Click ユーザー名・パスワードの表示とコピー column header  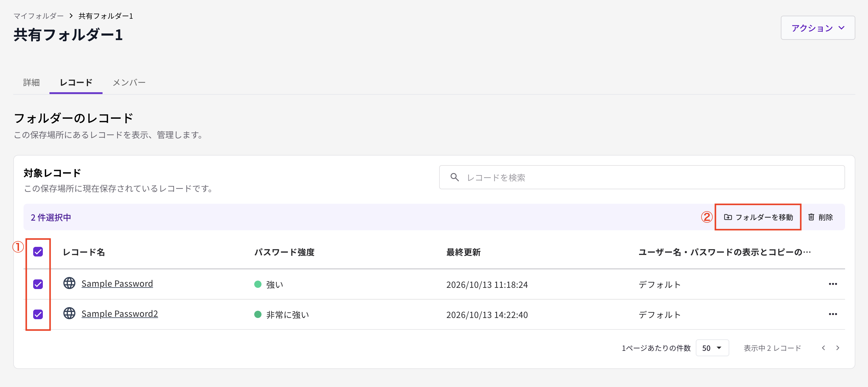(724, 252)
